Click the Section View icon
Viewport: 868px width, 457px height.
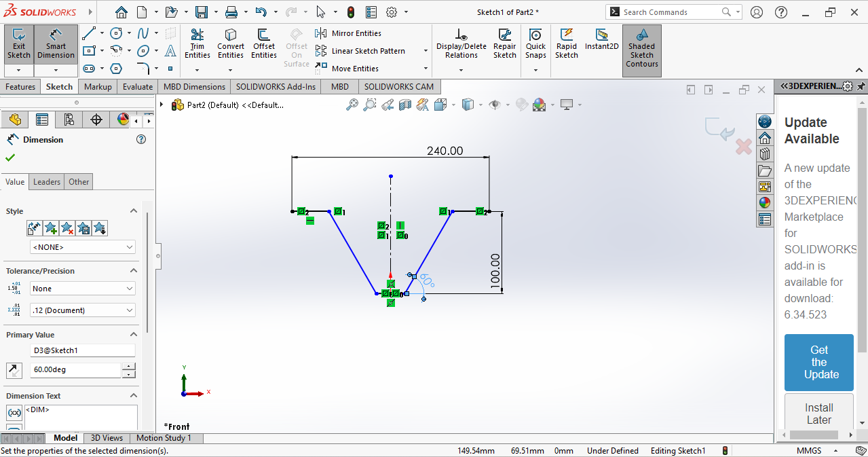405,105
